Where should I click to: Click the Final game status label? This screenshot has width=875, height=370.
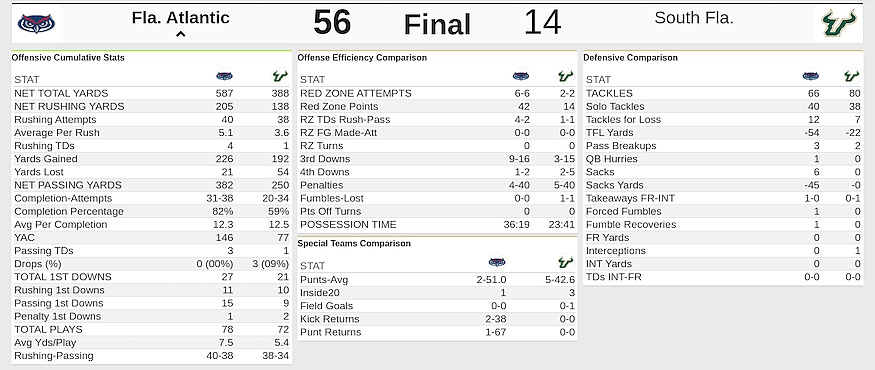coord(437,25)
